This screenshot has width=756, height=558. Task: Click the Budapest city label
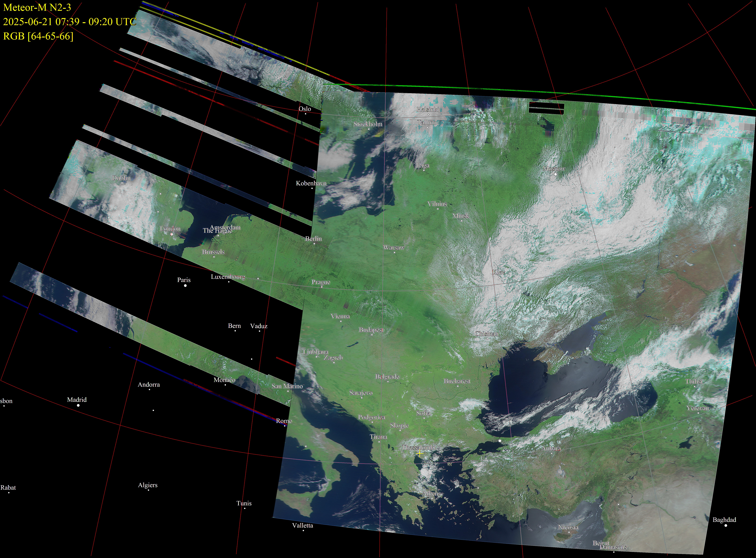pyautogui.click(x=371, y=330)
